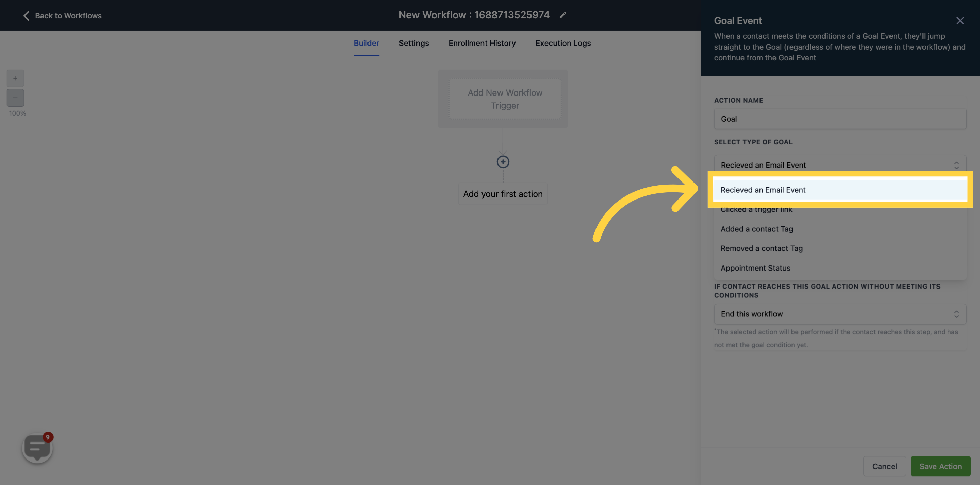Switch to the Settings tab
This screenshot has height=485, width=980.
click(413, 43)
